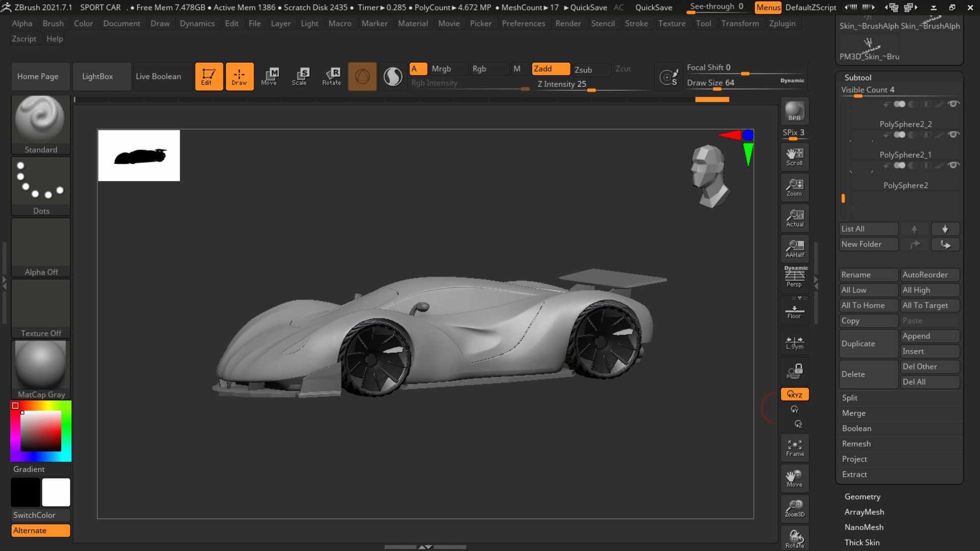Expand the Remesh subtool section
980x551 pixels.
pyautogui.click(x=856, y=444)
